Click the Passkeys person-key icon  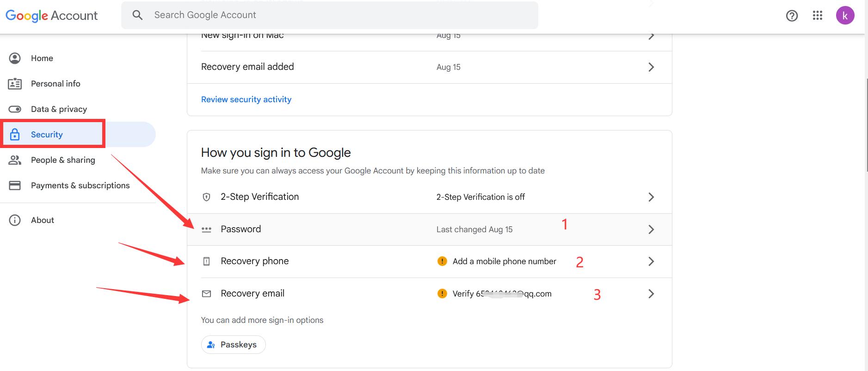point(211,345)
